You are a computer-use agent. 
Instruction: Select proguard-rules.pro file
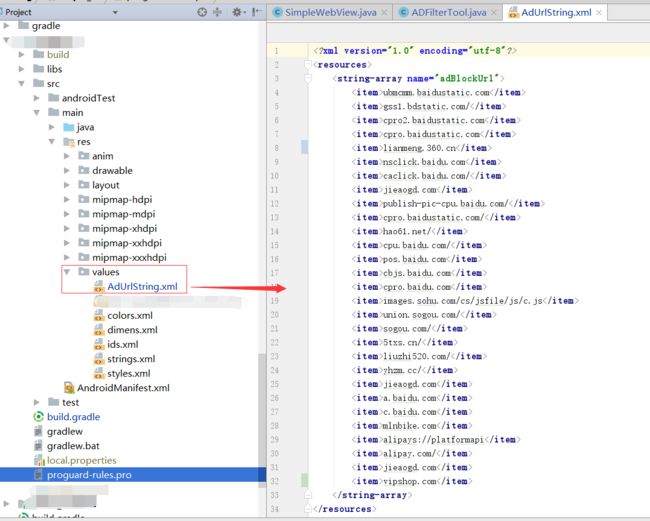(x=89, y=475)
